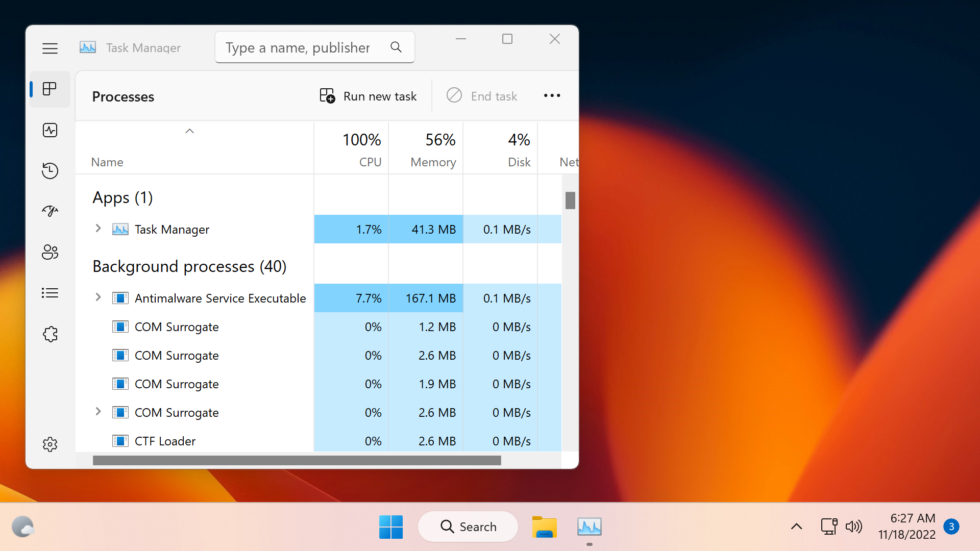Screen dimensions: 980x551
Task: Click the End task button
Action: (x=481, y=96)
